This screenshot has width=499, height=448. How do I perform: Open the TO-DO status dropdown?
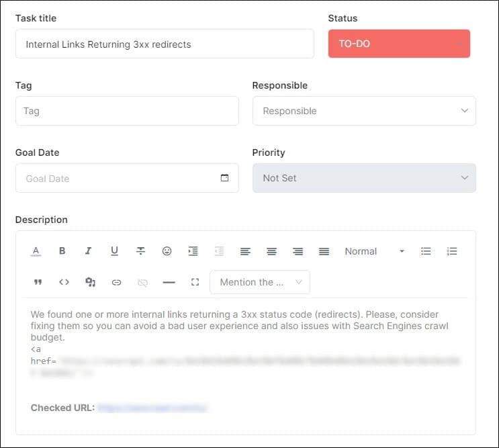(x=399, y=44)
